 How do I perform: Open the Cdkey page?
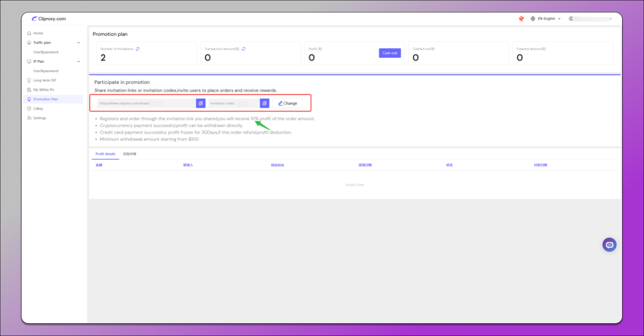(x=38, y=109)
